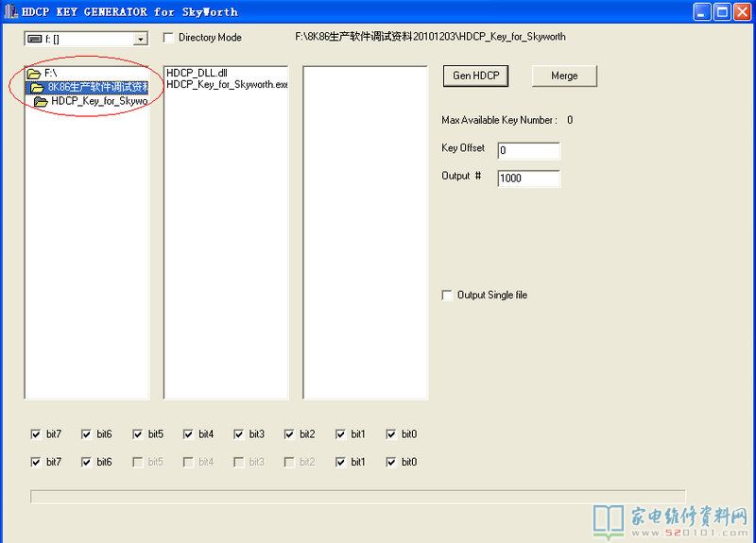
Task: Enable the Directory Mode checkbox
Action: click(x=169, y=38)
